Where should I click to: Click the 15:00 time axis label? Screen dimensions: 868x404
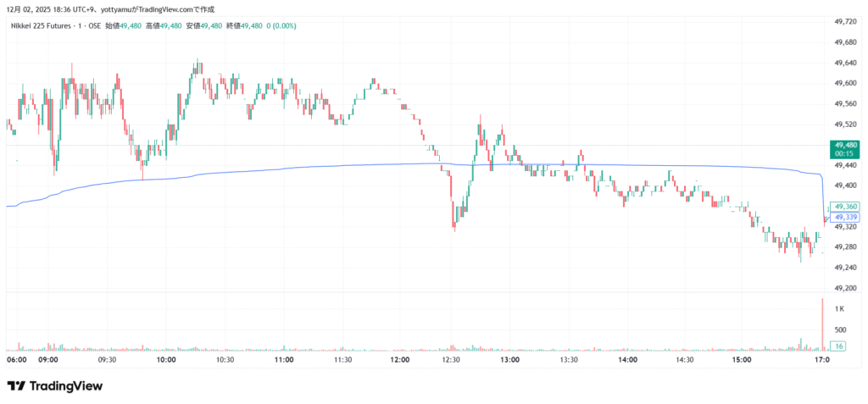point(742,360)
